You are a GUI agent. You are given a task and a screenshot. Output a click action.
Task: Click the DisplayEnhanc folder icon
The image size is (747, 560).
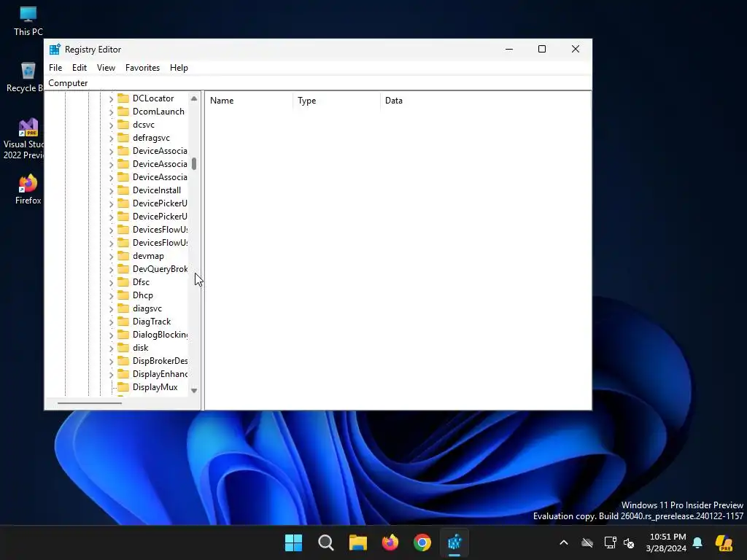123,374
